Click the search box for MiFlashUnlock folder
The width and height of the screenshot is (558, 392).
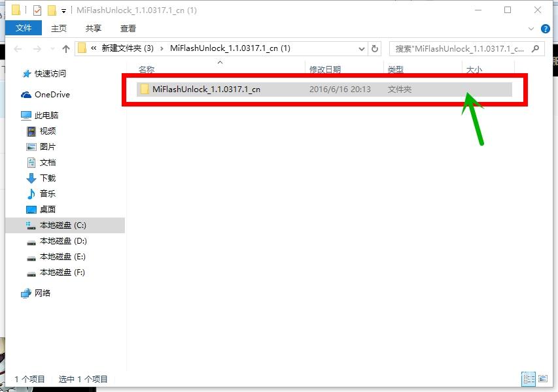coord(460,48)
